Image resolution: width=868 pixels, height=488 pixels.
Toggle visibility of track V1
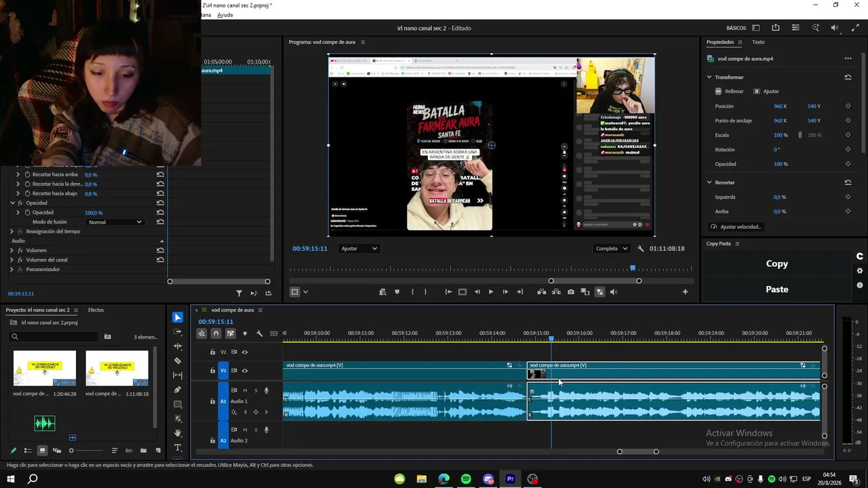(x=245, y=371)
